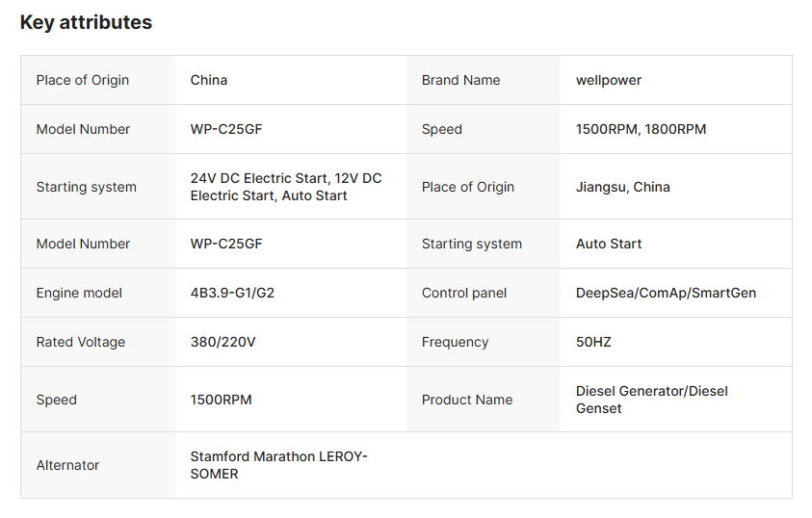This screenshot has height=518, width=812.
Task: Click the Control panel label
Action: click(464, 293)
